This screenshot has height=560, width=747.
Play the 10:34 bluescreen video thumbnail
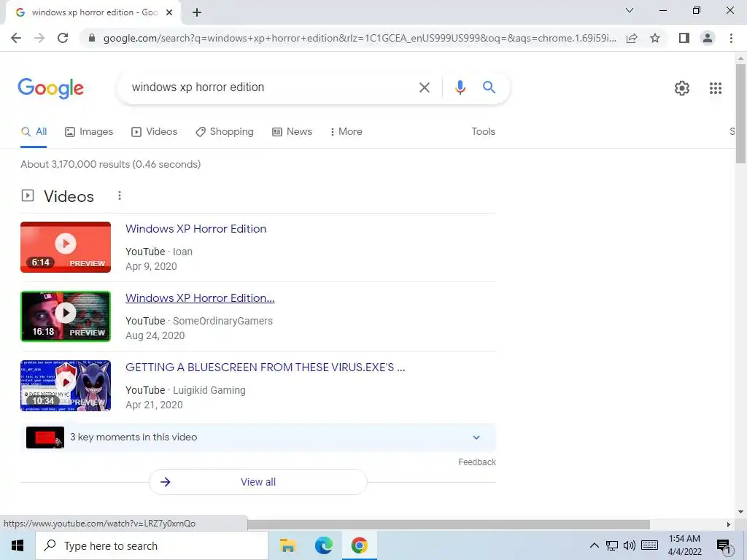tap(66, 386)
